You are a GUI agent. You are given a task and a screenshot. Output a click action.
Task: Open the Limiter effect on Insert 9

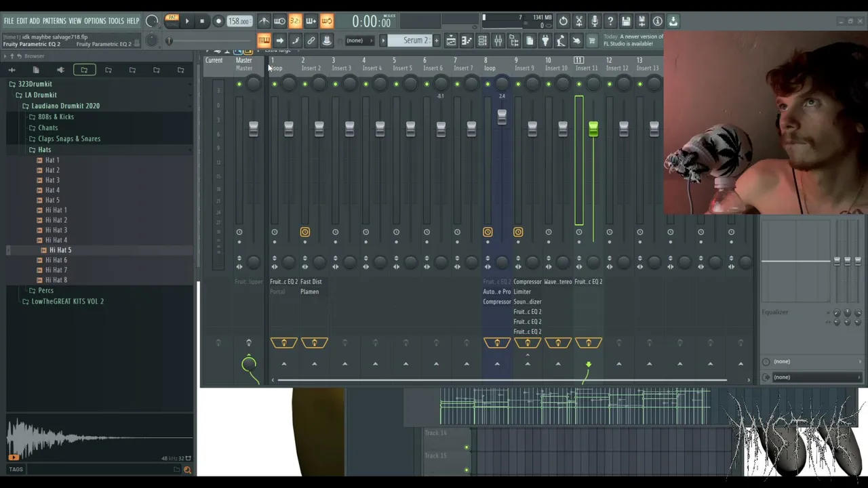point(522,291)
